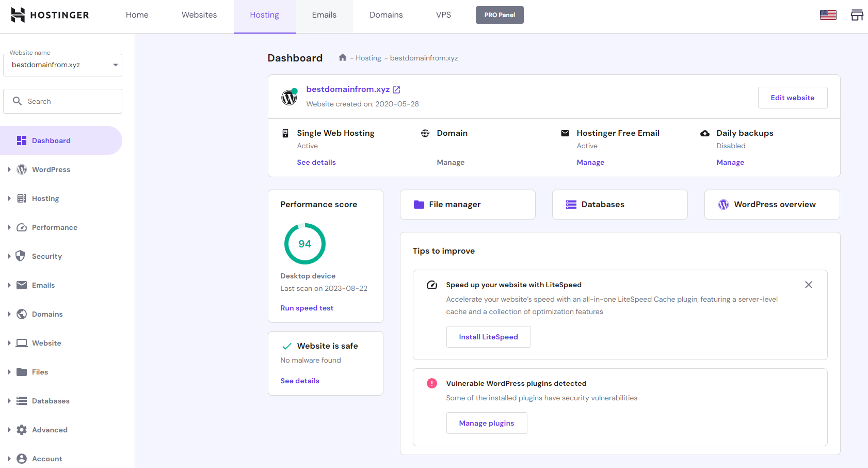The height and width of the screenshot is (468, 868).
Task: Click the Edit website button
Action: tap(792, 98)
